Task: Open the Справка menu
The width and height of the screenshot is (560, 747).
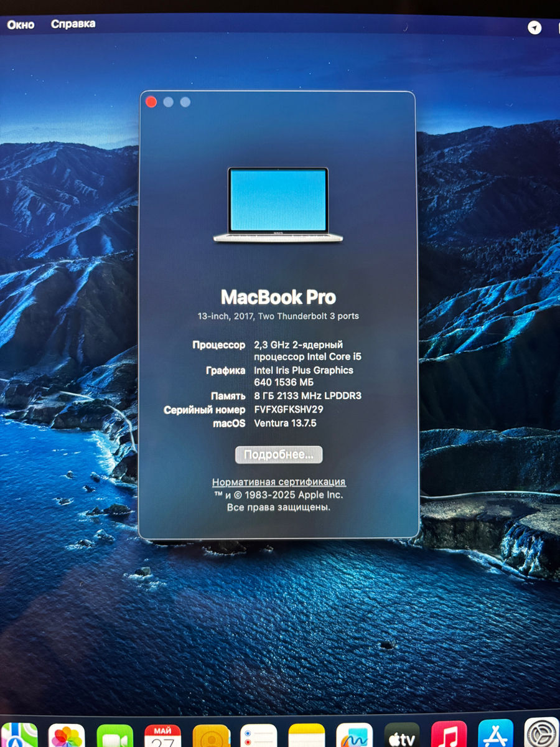Action: click(75, 23)
